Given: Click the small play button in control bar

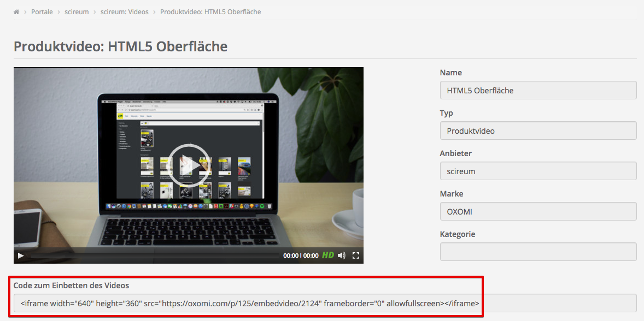Looking at the screenshot, I should (21, 255).
